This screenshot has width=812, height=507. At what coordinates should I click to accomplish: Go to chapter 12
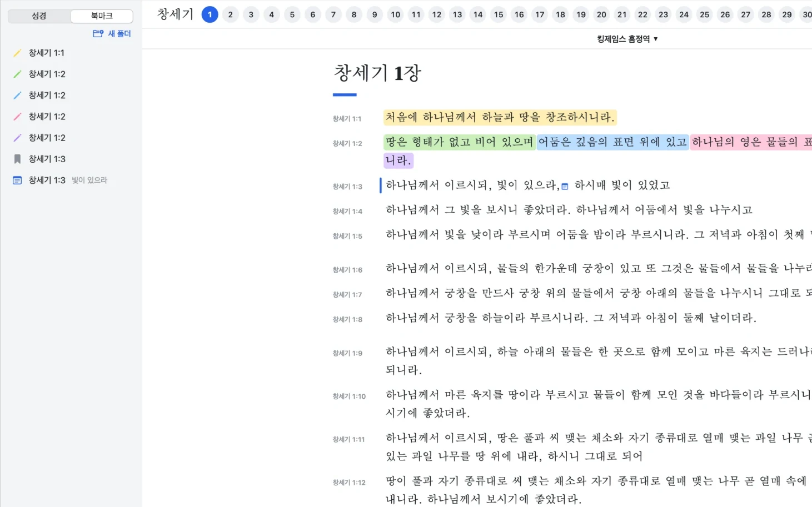[x=437, y=14]
